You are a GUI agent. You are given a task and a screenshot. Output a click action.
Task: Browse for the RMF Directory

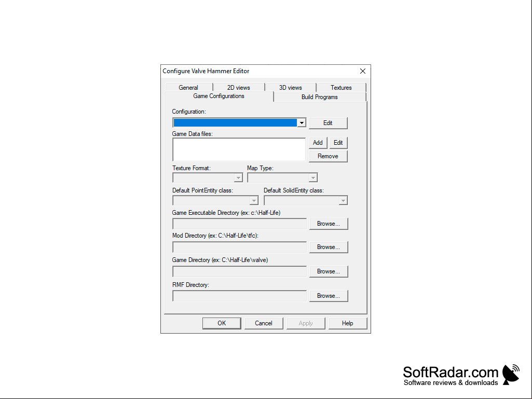click(x=329, y=296)
